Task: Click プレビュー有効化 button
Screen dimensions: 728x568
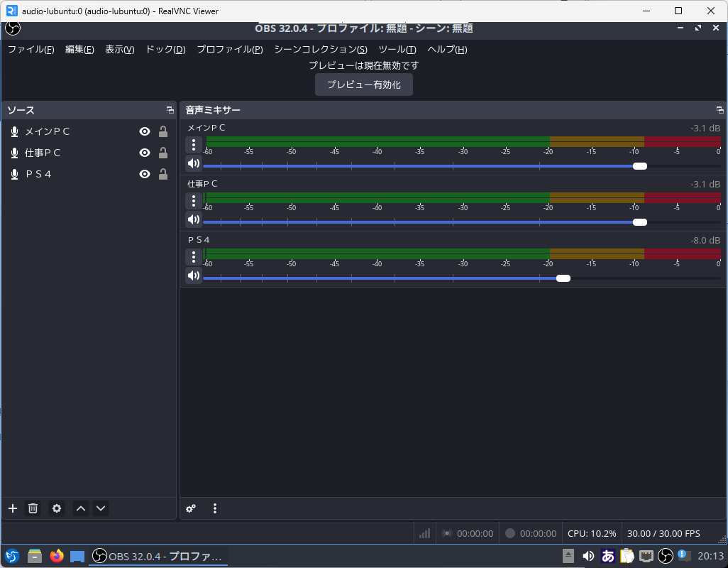Action: pos(363,84)
